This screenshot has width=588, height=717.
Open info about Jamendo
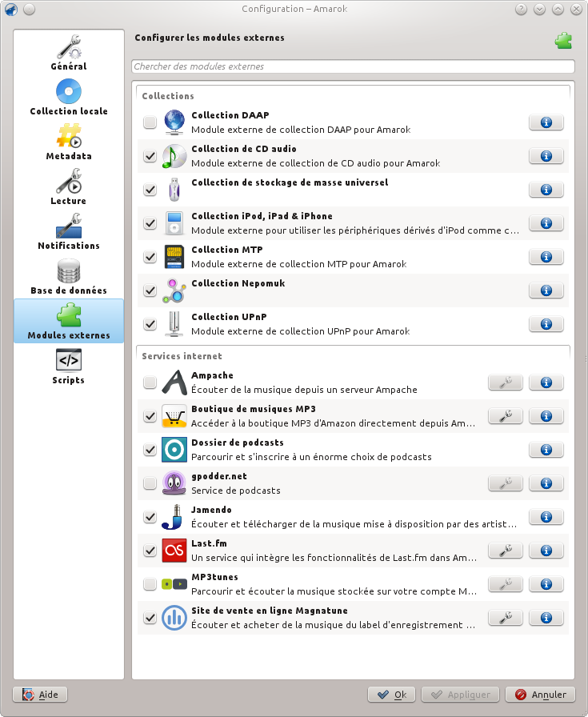(x=546, y=517)
